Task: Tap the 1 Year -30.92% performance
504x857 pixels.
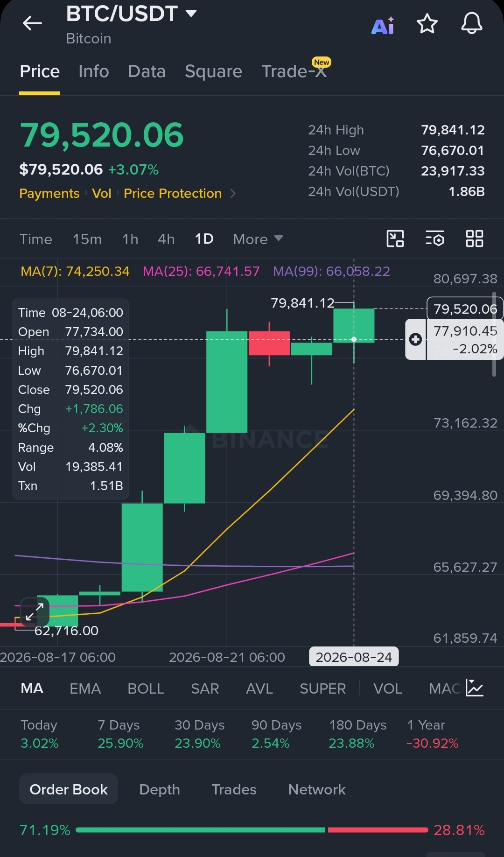Action: 433,734
